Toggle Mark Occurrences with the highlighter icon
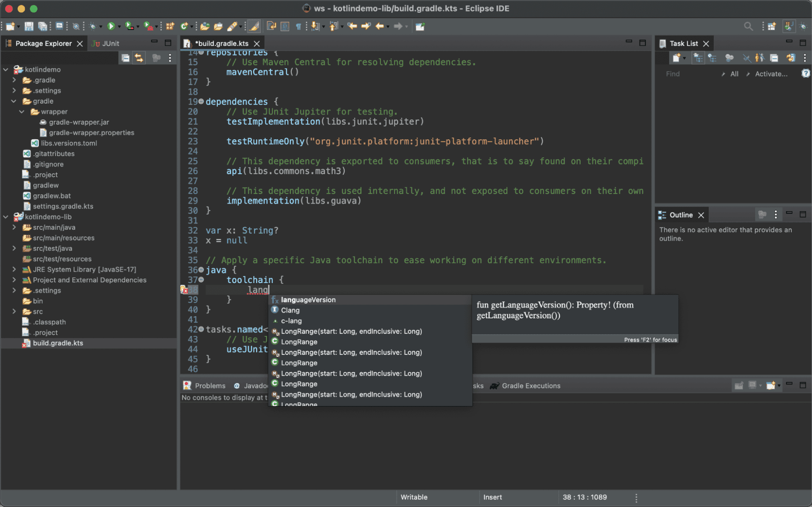 click(253, 26)
